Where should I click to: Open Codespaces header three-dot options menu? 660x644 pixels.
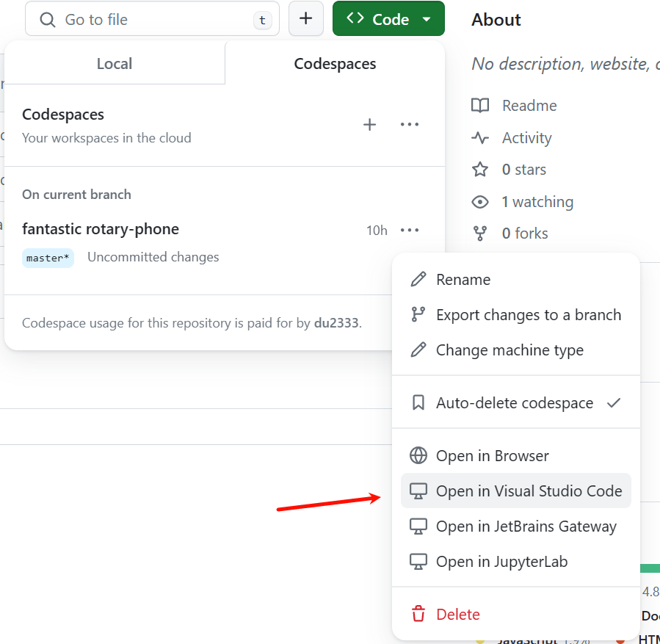coord(410,125)
